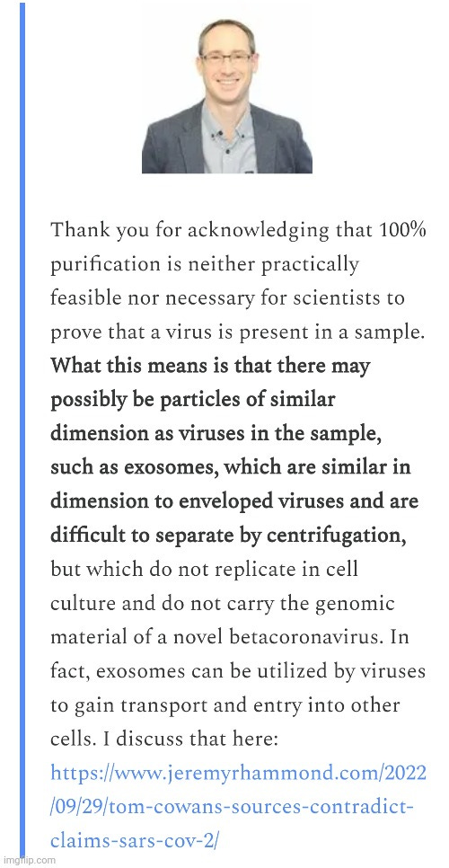Click the 'claims-sars-cov-2/' link ending
Viewport: 449px width, 868px height.
click(x=135, y=841)
